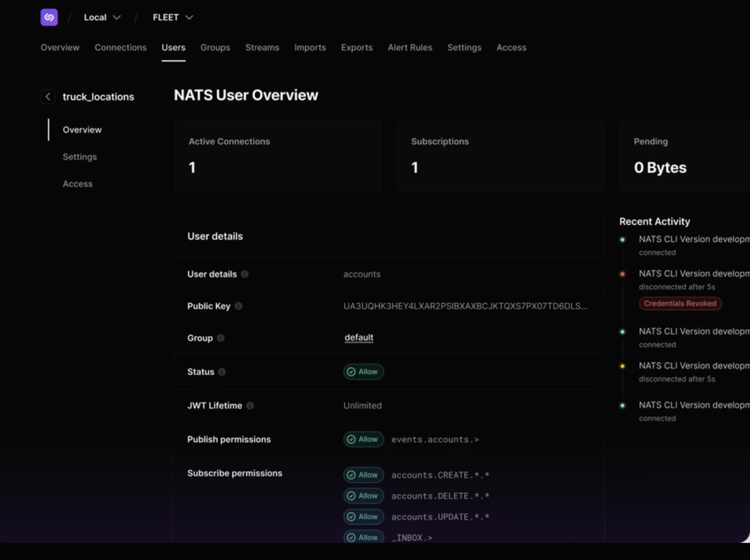Open the Imports tab
Image resolution: width=750 pixels, height=560 pixels.
click(310, 47)
